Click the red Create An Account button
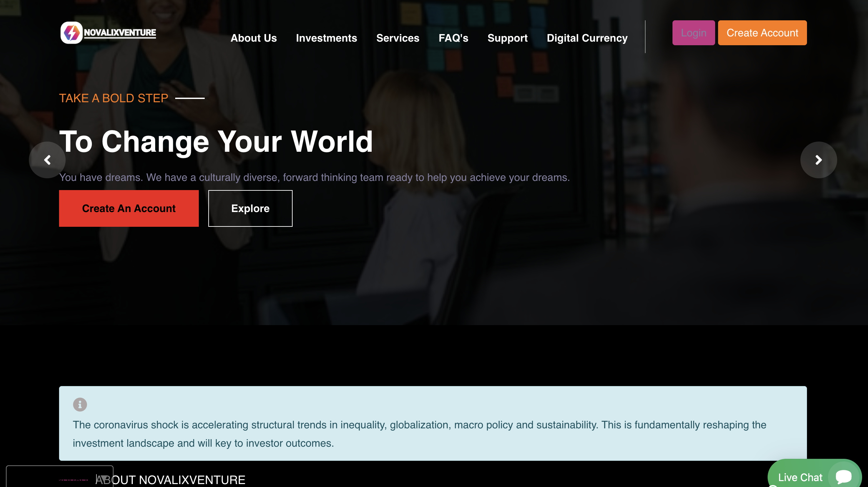This screenshot has height=487, width=868. pos(129,208)
